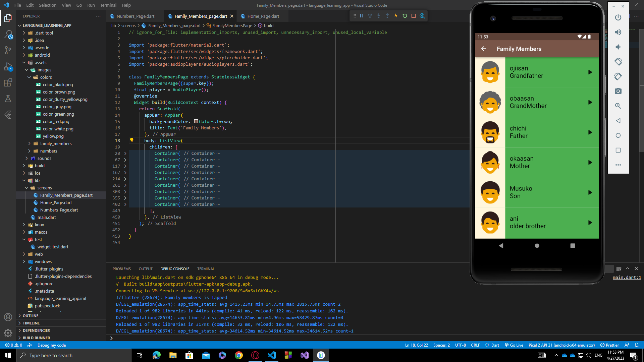
Task: Click Prettier in status bar
Action: pyautogui.click(x=609, y=345)
